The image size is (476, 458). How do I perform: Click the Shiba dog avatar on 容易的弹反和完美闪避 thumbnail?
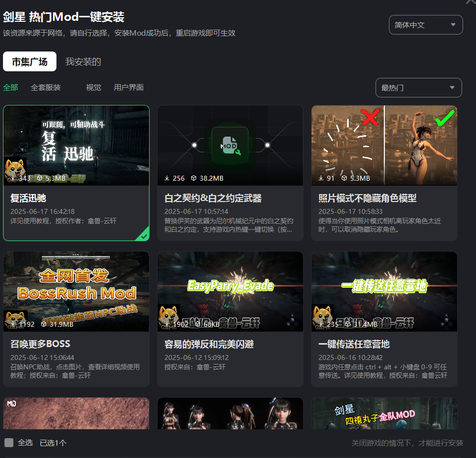coord(169,317)
